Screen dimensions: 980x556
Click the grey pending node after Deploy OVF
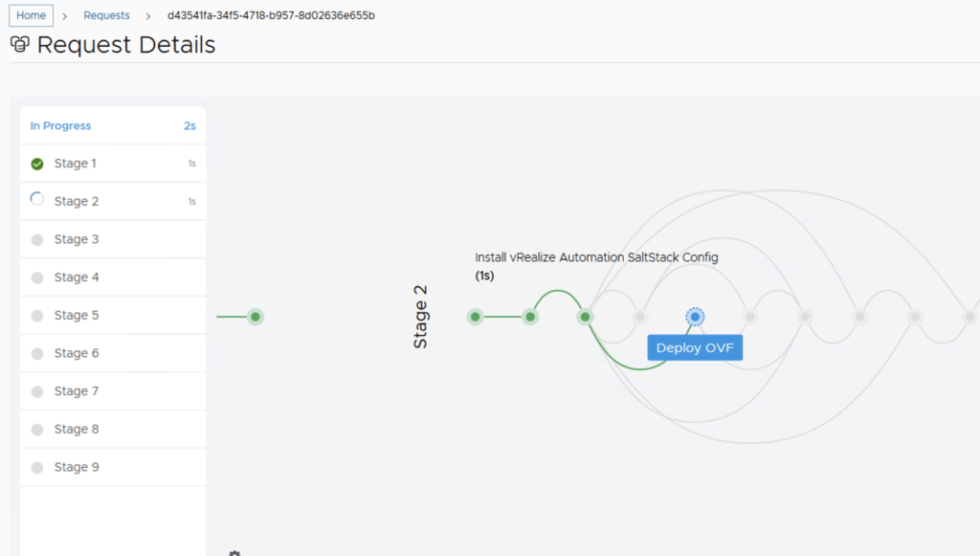point(750,317)
